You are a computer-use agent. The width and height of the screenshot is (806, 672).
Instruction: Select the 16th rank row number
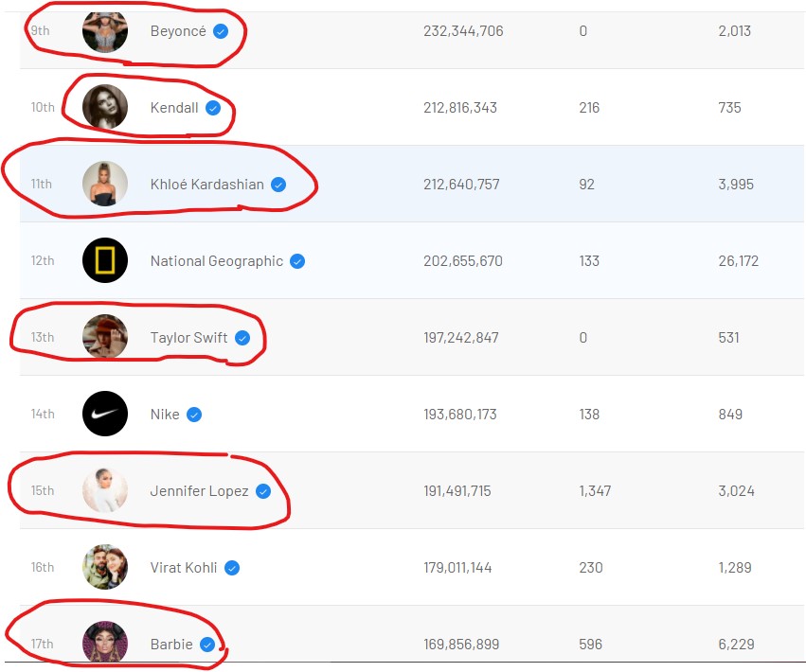click(43, 568)
